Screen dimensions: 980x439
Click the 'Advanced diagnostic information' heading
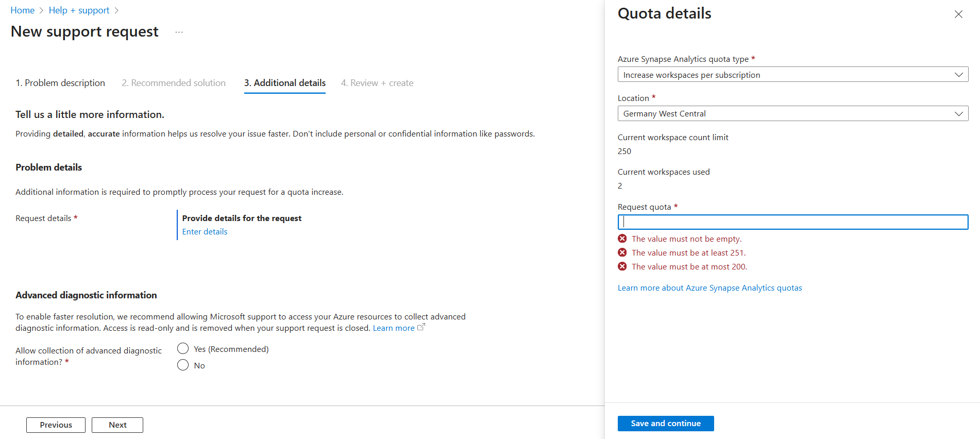tap(86, 295)
